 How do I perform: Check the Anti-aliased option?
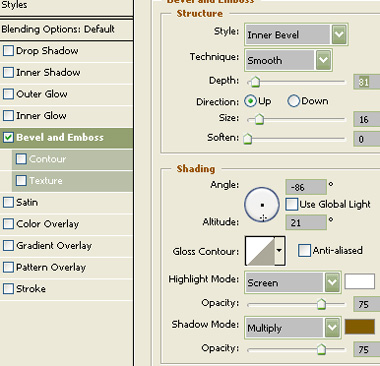point(304,251)
